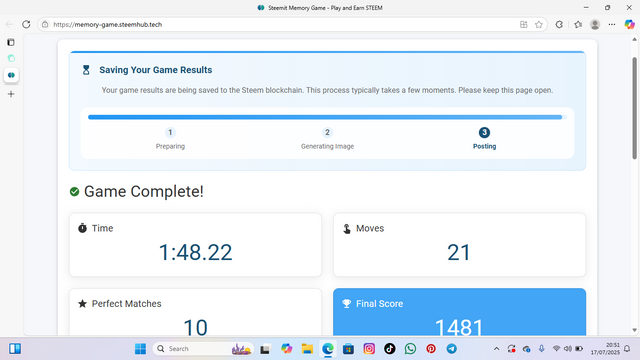640x360 pixels.
Task: Switch to Microsoft Edge on taskbar
Action: point(328,349)
